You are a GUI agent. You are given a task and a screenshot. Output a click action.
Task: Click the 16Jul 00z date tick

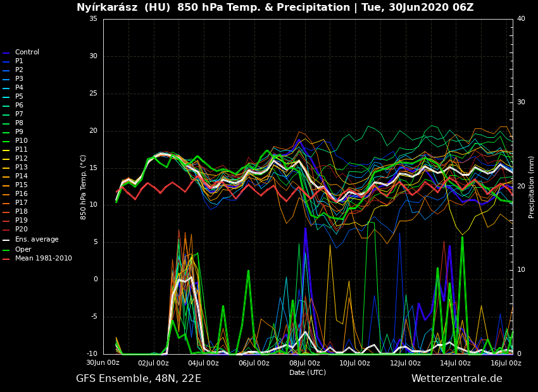point(506,364)
